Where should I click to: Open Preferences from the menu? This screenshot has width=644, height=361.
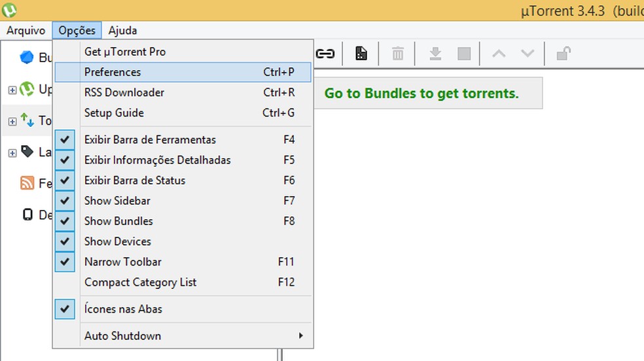[x=183, y=72]
